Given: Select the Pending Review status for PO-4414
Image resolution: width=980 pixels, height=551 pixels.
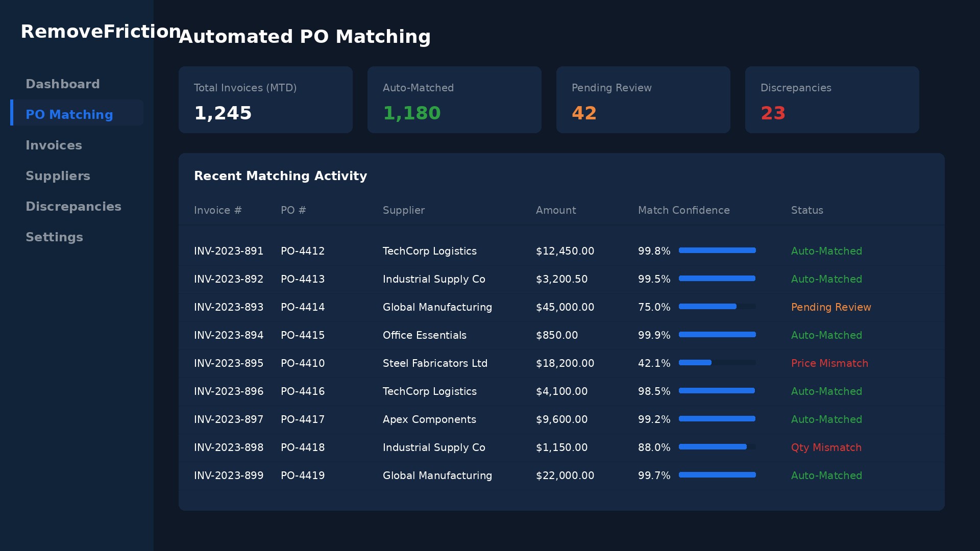Looking at the screenshot, I should point(831,307).
